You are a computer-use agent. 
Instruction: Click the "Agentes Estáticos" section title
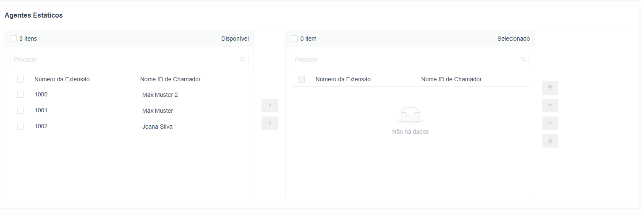[34, 15]
